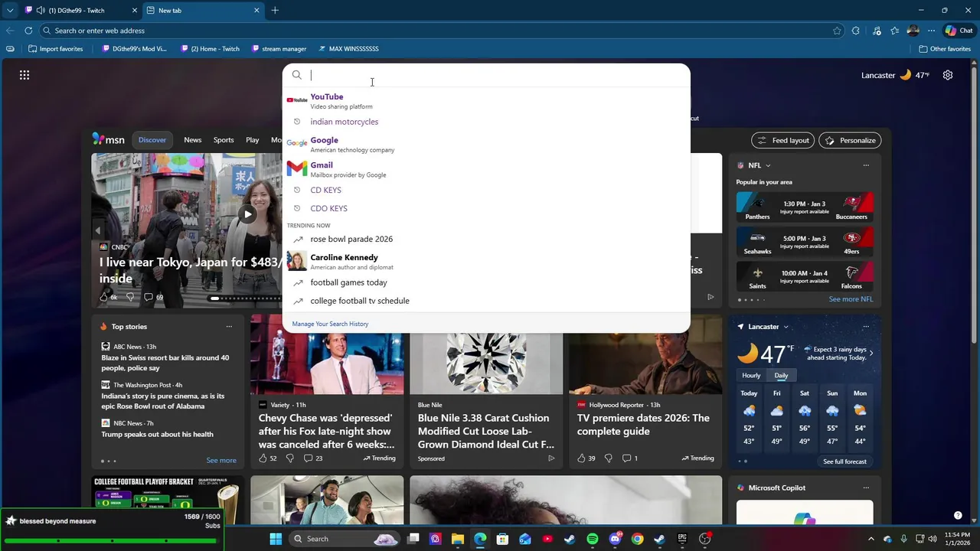Viewport: 980px width, 551px height.
Task: Mute the Twitch tab speaker icon
Action: (40, 11)
